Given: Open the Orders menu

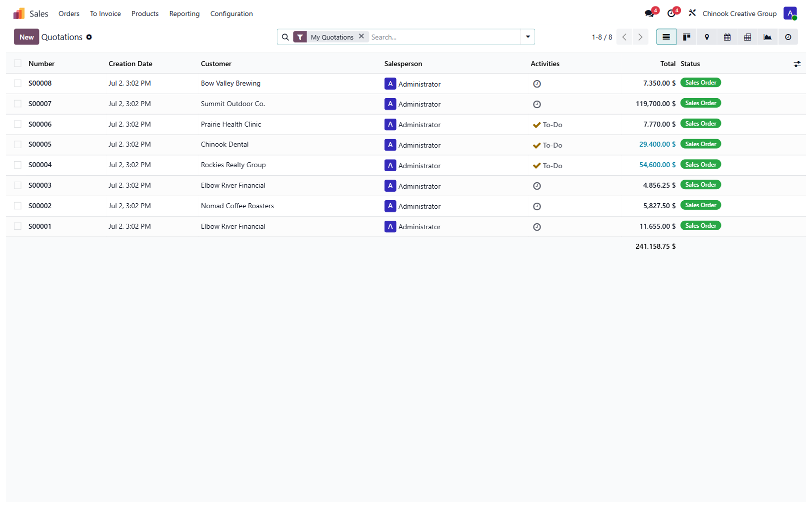Looking at the screenshot, I should pyautogui.click(x=69, y=14).
